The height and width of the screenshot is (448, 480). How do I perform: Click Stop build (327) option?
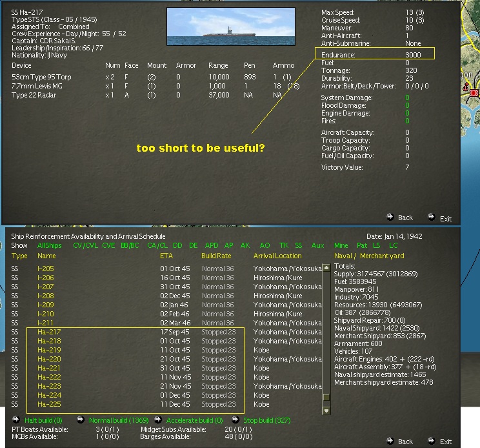267,420
